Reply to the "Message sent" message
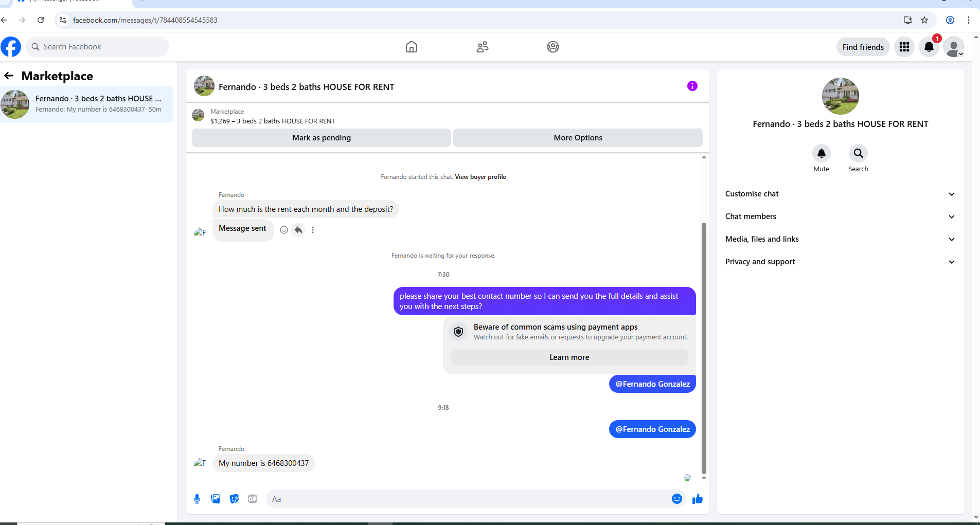Image resolution: width=980 pixels, height=525 pixels. 298,230
